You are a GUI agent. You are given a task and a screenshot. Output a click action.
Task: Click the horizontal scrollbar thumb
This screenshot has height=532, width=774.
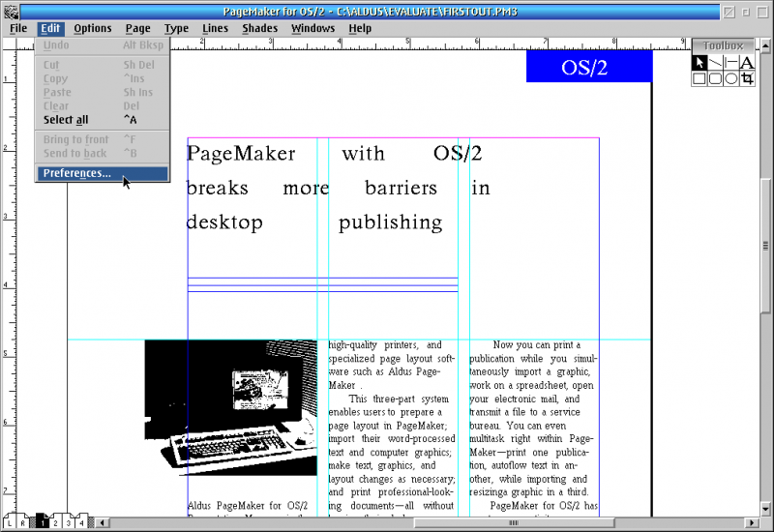514,522
